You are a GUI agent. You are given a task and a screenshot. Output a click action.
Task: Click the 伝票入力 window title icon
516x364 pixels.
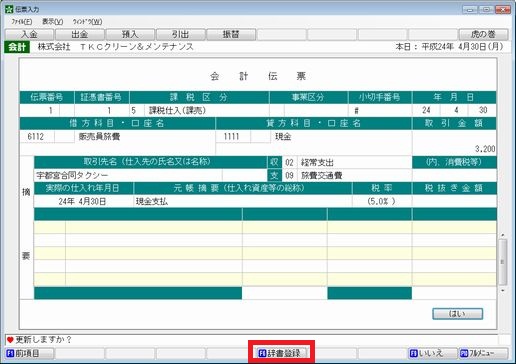[9, 9]
